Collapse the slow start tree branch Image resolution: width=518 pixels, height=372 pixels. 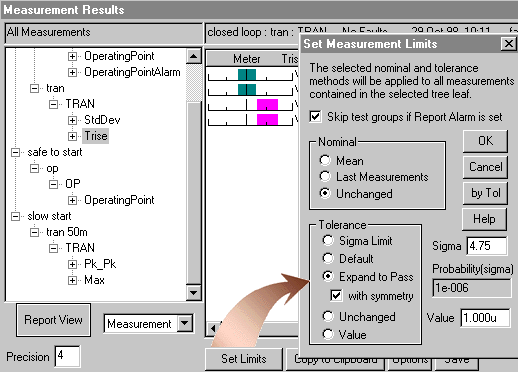[15, 216]
